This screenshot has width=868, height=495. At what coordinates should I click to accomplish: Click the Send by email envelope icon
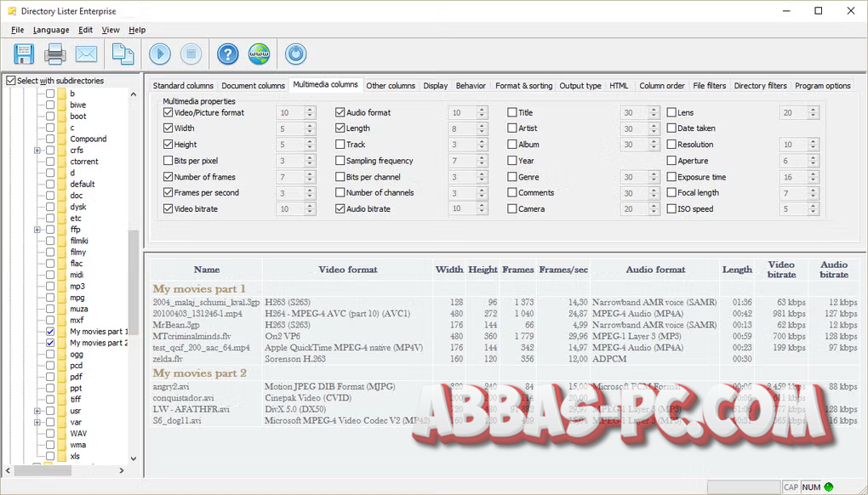(86, 54)
